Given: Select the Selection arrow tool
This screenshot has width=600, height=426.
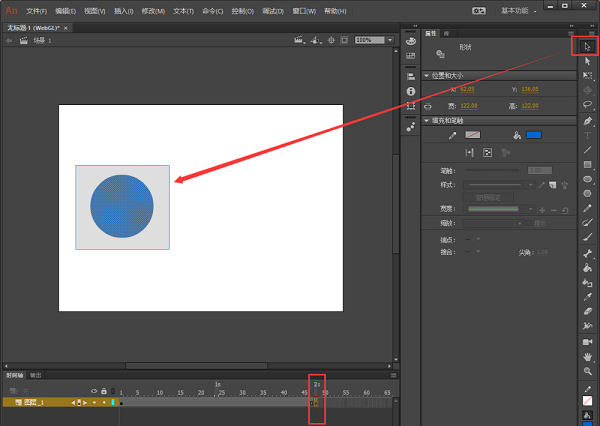Looking at the screenshot, I should tap(587, 46).
